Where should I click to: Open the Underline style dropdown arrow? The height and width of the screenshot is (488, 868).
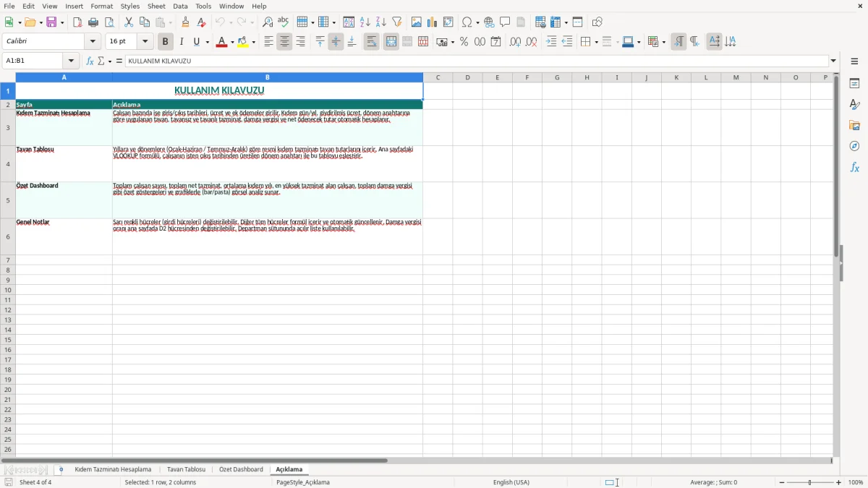[207, 42]
